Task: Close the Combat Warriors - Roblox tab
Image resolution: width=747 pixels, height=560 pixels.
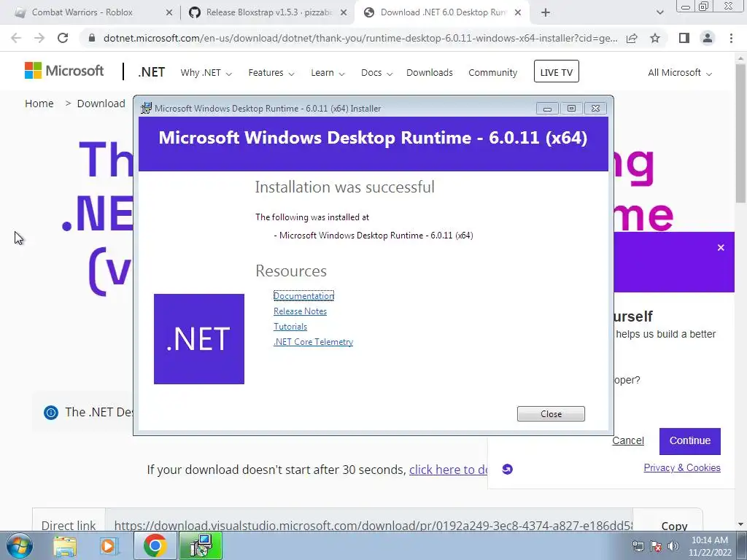Action: click(x=169, y=13)
